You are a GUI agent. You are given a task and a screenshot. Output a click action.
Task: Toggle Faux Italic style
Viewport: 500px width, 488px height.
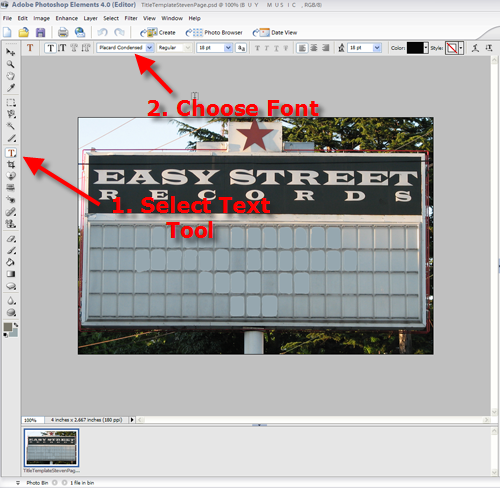pos(267,48)
